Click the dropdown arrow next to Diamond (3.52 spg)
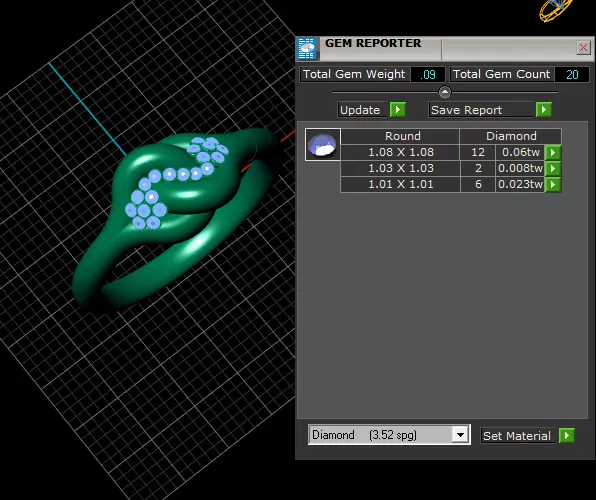The height and width of the screenshot is (500, 596). (x=460, y=435)
